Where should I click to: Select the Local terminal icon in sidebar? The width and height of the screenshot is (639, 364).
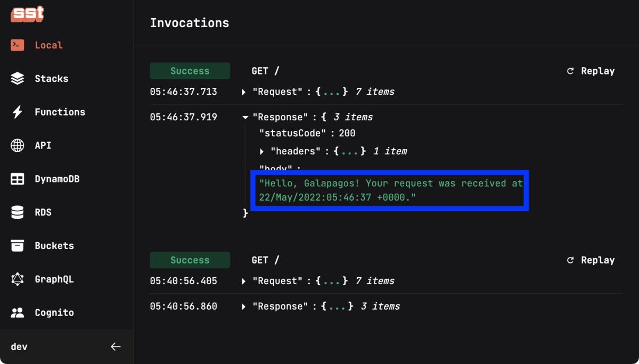click(x=17, y=45)
